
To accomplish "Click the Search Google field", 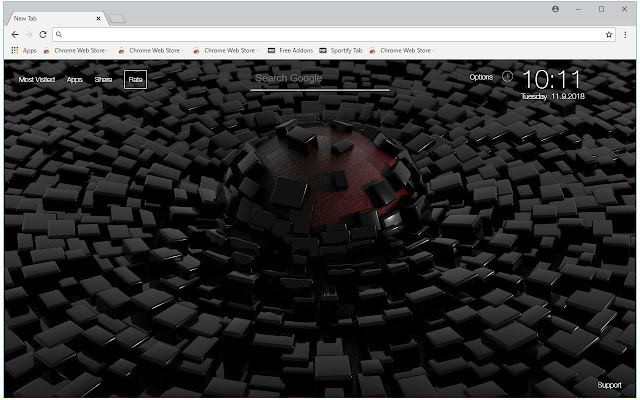I will [x=320, y=80].
